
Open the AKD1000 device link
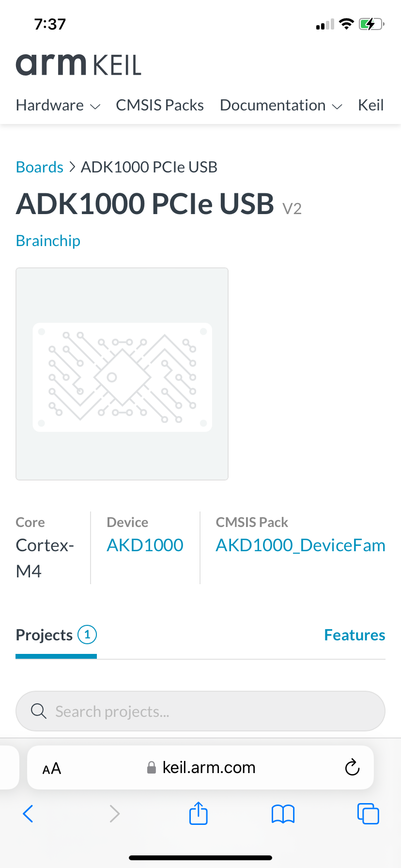click(x=145, y=545)
